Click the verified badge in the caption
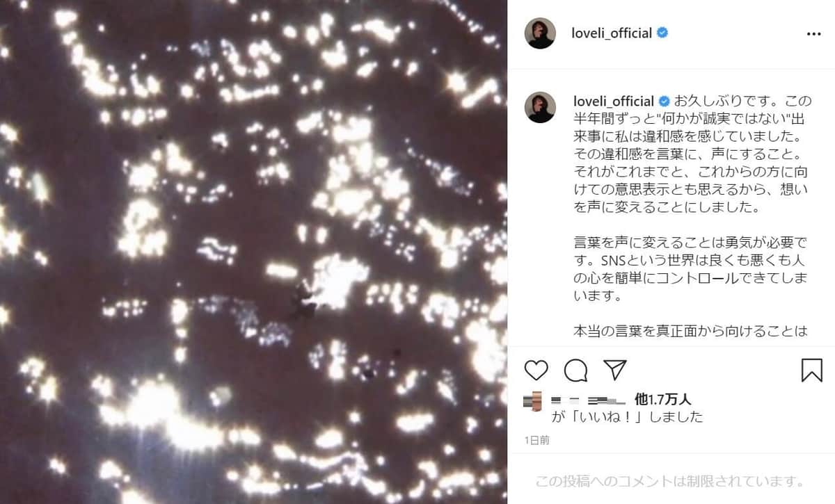Screen dimensions: 835x504 pos(665,100)
